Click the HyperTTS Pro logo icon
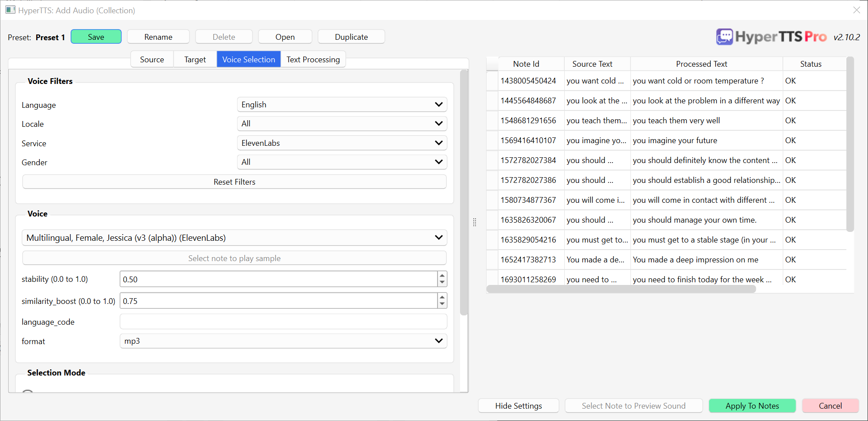 coord(724,37)
